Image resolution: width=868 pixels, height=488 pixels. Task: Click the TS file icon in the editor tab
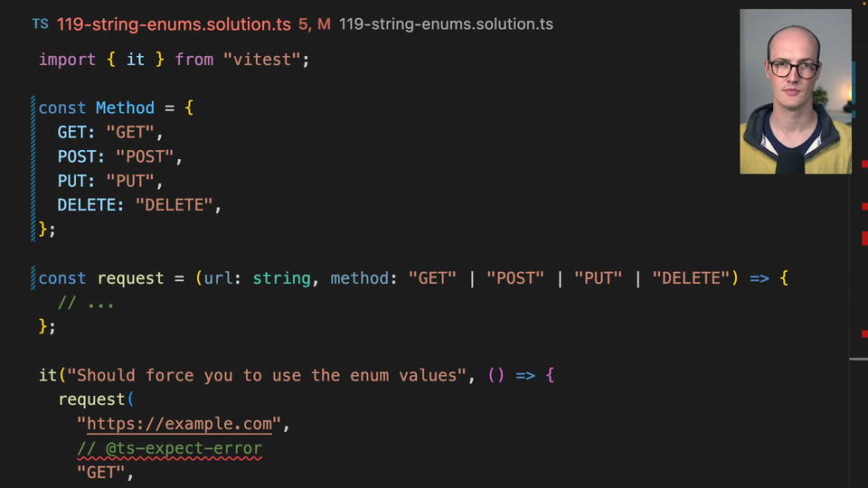tap(40, 24)
